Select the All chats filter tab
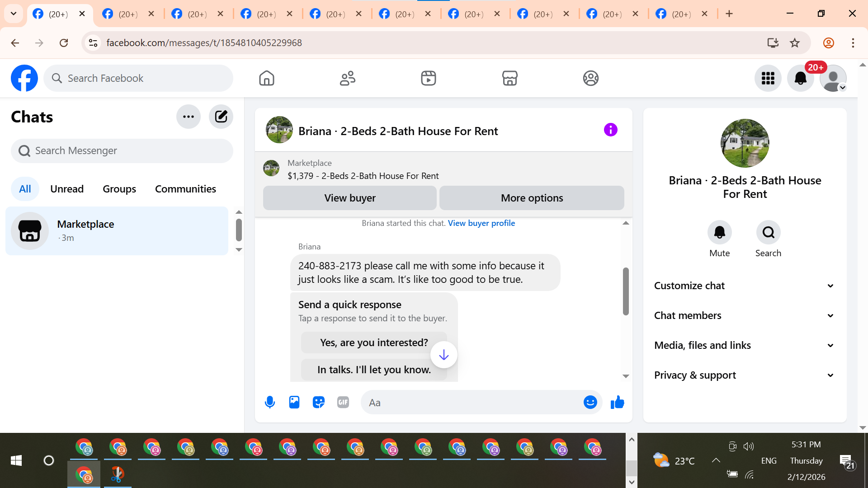Viewport: 868px width, 488px height. pyautogui.click(x=25, y=189)
